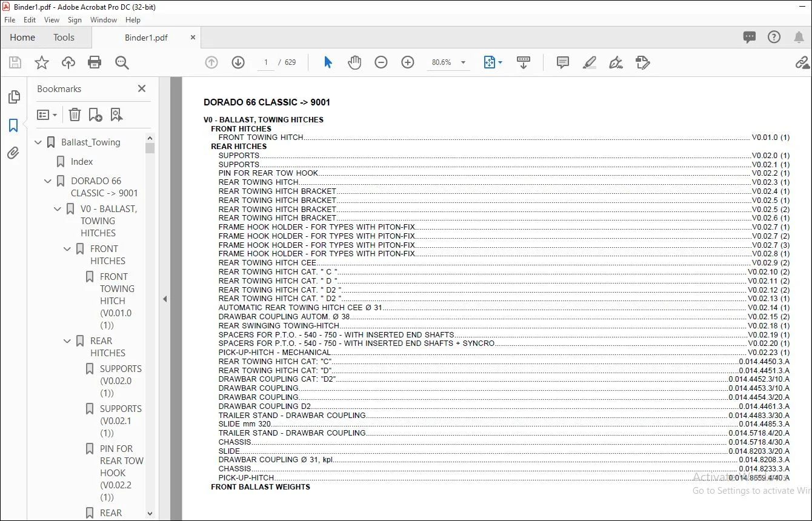Screen dimensions: 812x521
Task: Go to the next page with the down arrow
Action: [238, 62]
